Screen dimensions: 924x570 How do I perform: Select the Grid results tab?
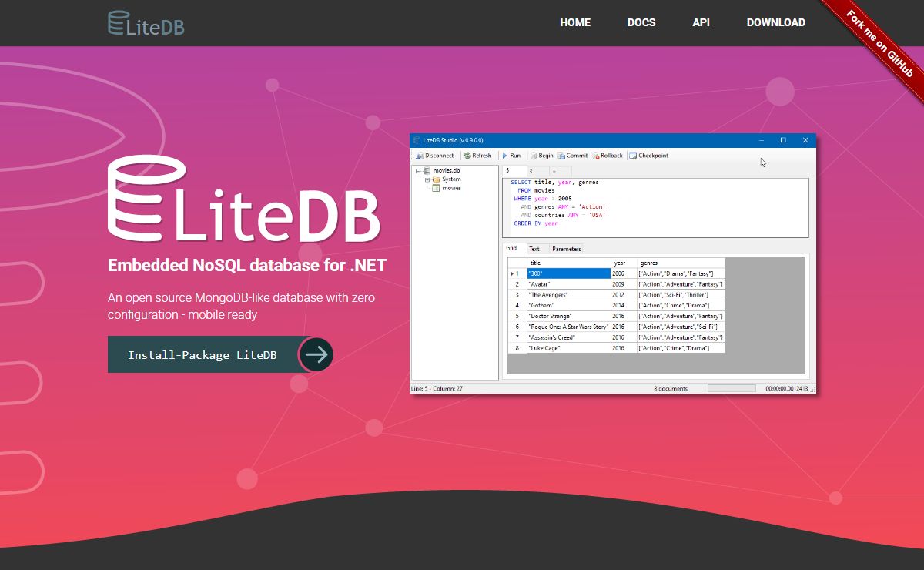point(514,248)
